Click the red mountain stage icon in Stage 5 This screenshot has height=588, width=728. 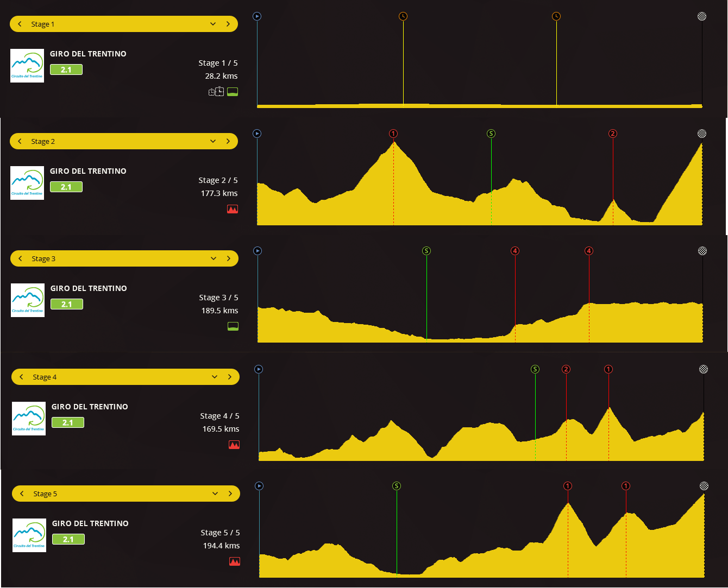[235, 561]
